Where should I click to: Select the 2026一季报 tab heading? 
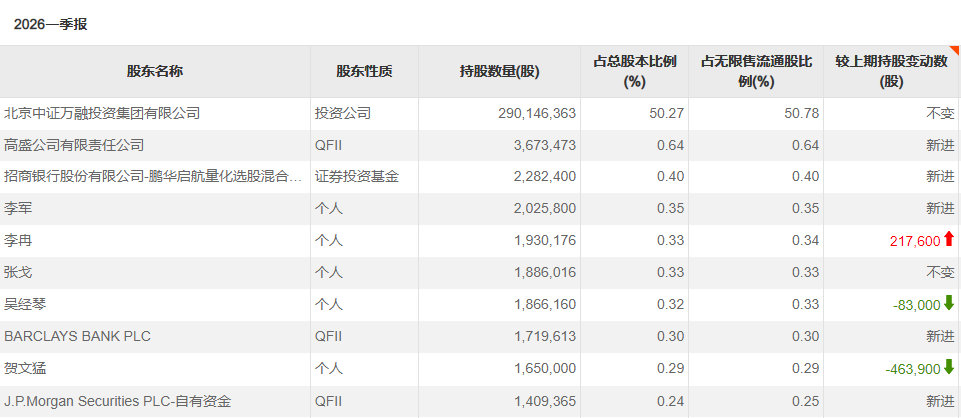pyautogui.click(x=51, y=24)
